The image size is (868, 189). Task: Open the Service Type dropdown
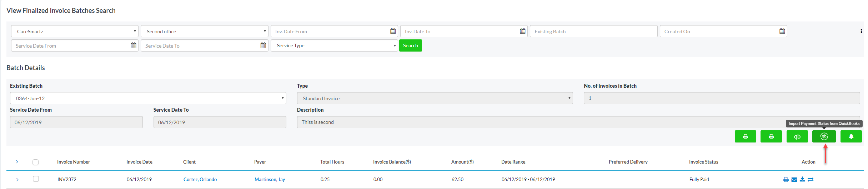(334, 45)
